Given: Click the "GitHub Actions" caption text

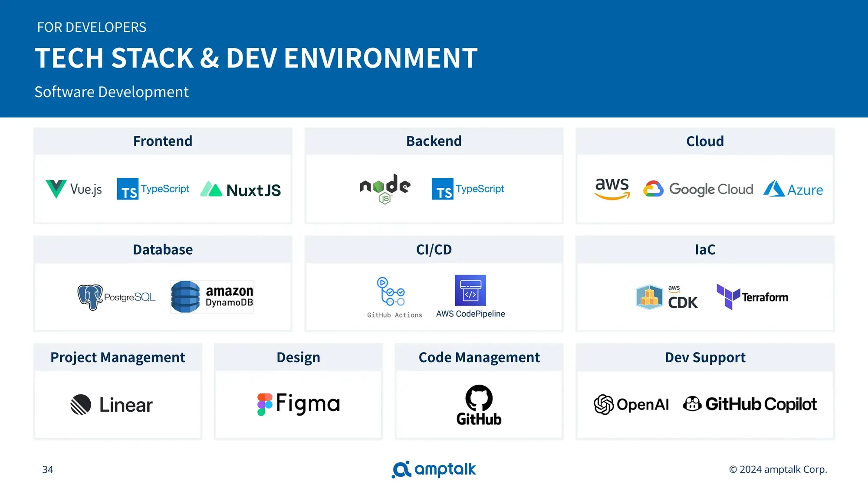Looking at the screenshot, I should [395, 315].
